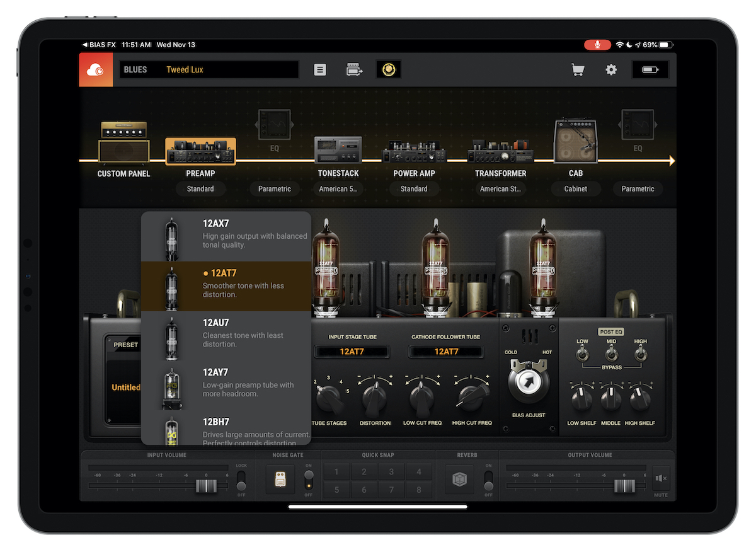The image size is (756, 552).
Task: Open the shopping cart store
Action: (x=578, y=70)
